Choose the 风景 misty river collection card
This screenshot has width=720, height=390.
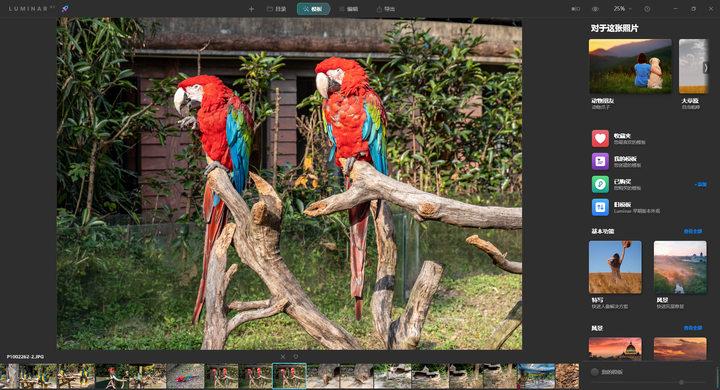(680, 267)
